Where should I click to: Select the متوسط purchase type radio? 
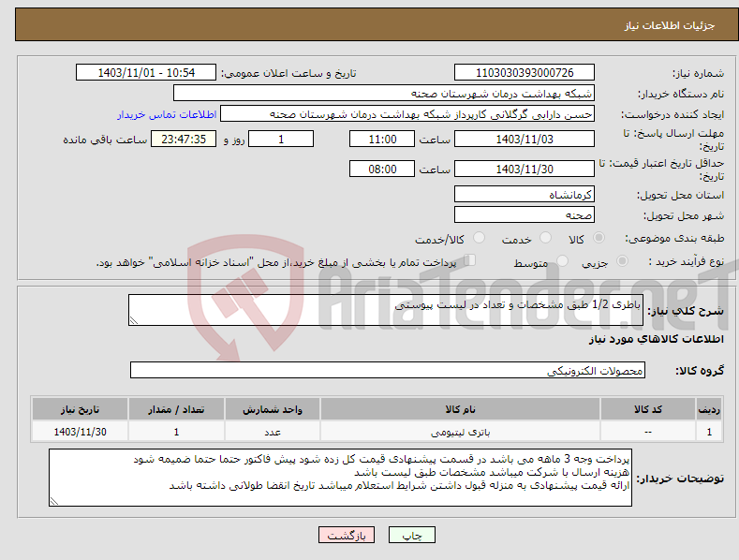[x=562, y=261]
